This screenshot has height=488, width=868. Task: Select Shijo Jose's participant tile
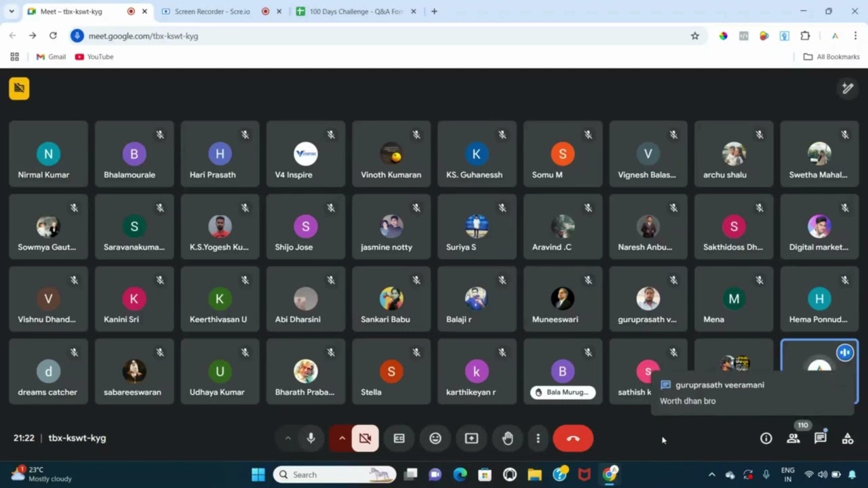[306, 226]
